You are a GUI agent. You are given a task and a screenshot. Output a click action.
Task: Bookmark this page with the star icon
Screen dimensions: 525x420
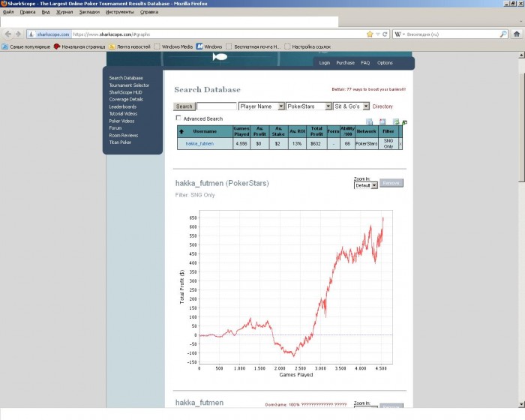[370, 34]
